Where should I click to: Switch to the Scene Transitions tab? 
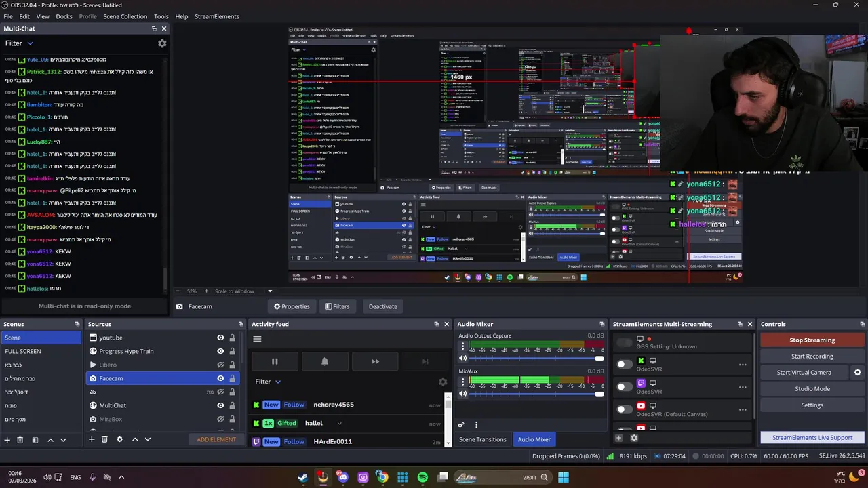483,439
